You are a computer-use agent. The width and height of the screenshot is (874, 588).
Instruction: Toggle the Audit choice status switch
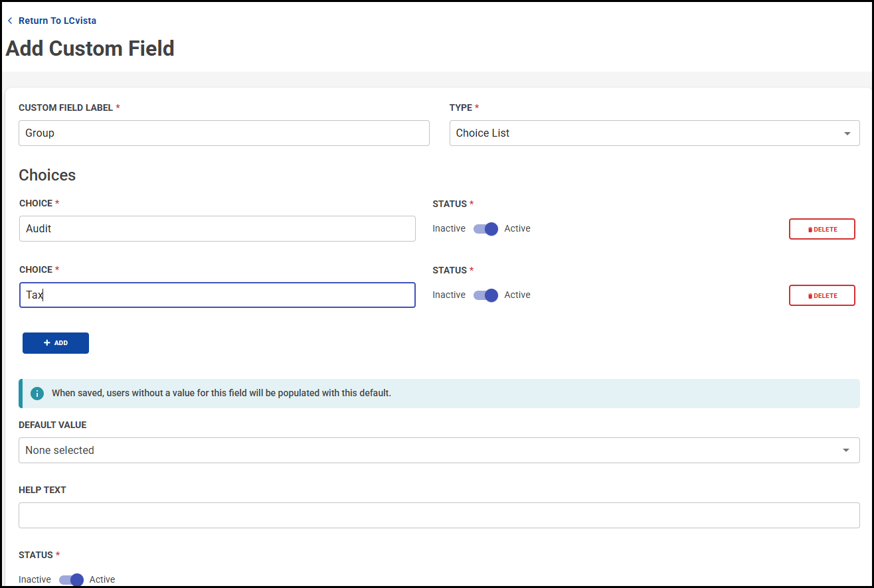coord(485,229)
